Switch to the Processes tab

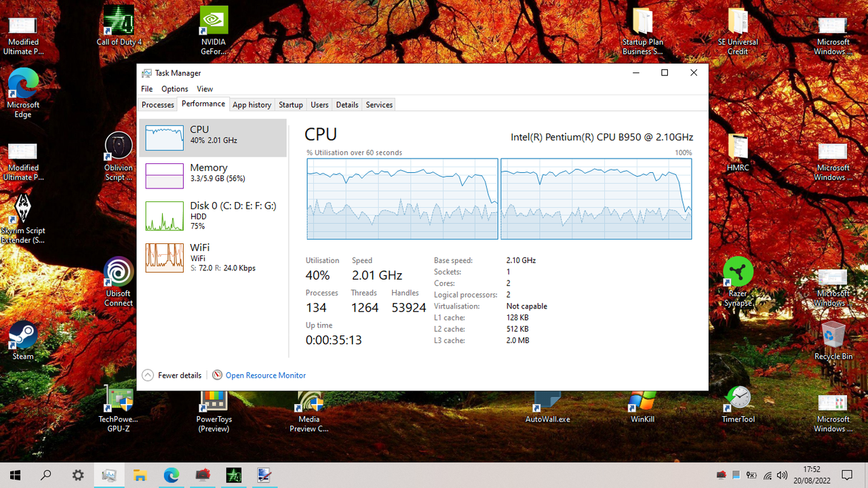coord(158,104)
